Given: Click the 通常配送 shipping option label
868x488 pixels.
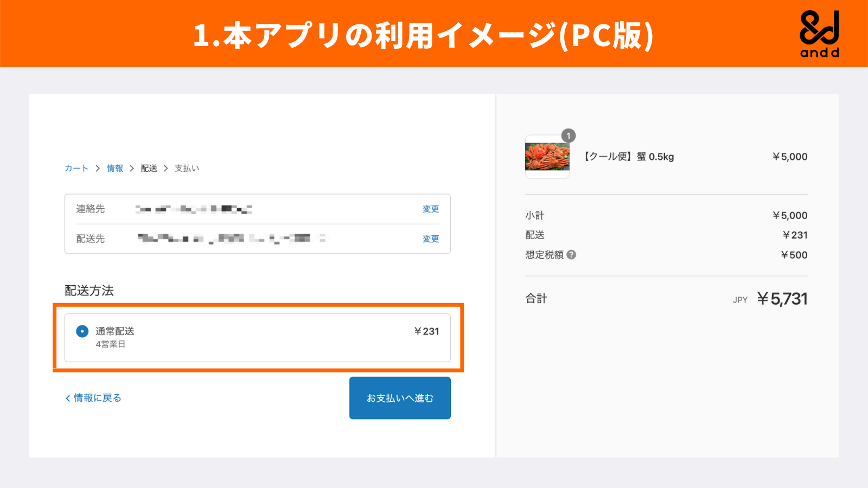Looking at the screenshot, I should pos(115,331).
